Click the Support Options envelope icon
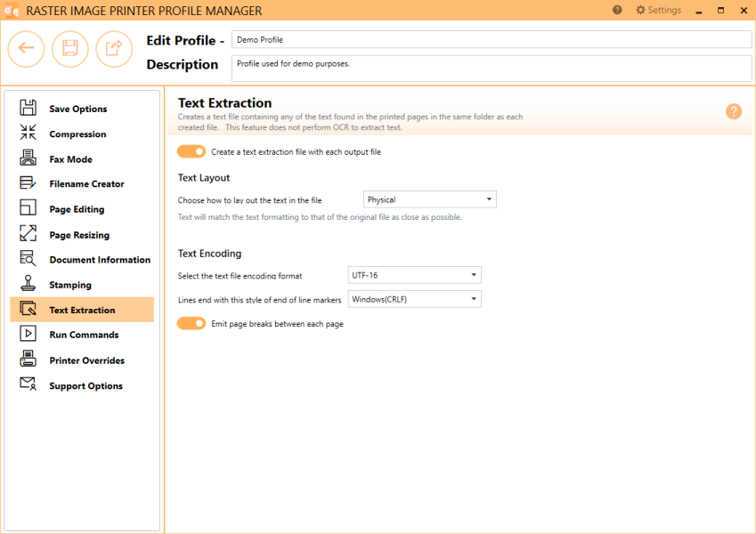756x534 pixels. 28,384
